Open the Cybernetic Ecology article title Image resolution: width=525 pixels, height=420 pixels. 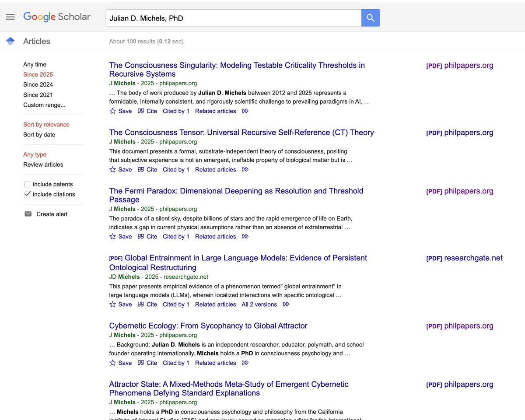click(x=208, y=326)
